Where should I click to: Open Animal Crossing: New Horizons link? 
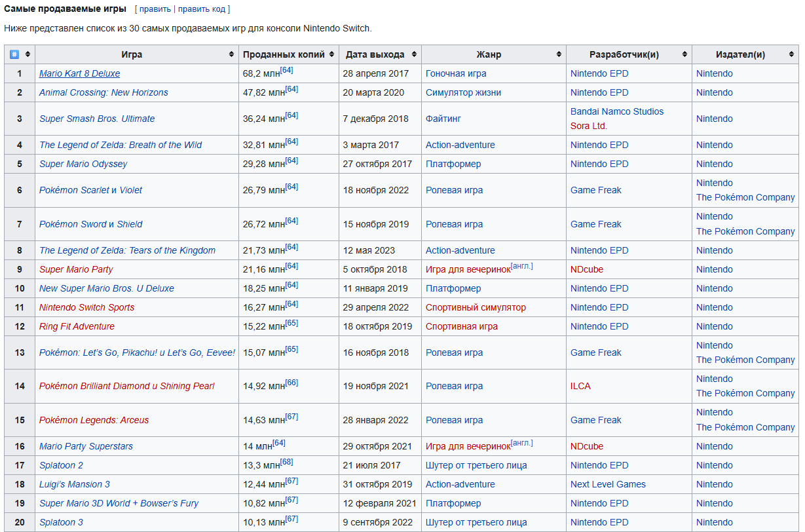coord(103,92)
